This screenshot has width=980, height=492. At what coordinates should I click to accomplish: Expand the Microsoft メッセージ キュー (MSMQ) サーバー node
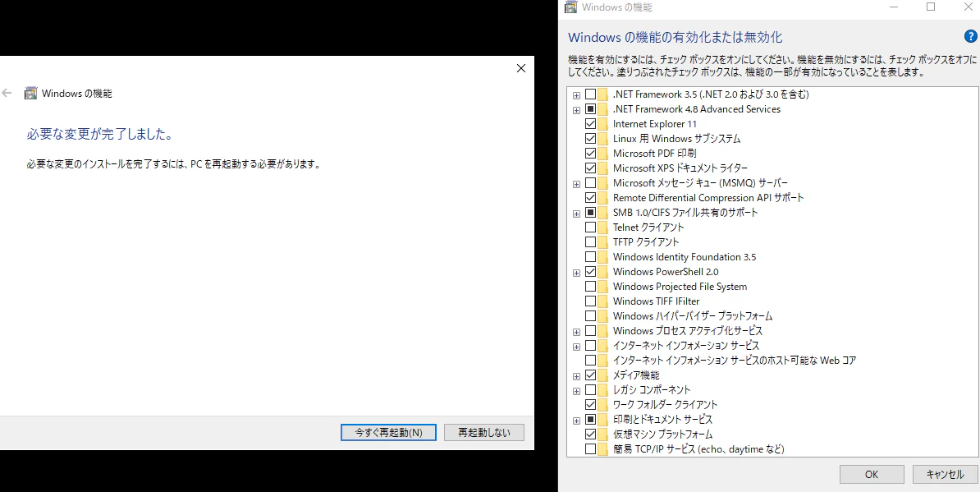(x=576, y=184)
